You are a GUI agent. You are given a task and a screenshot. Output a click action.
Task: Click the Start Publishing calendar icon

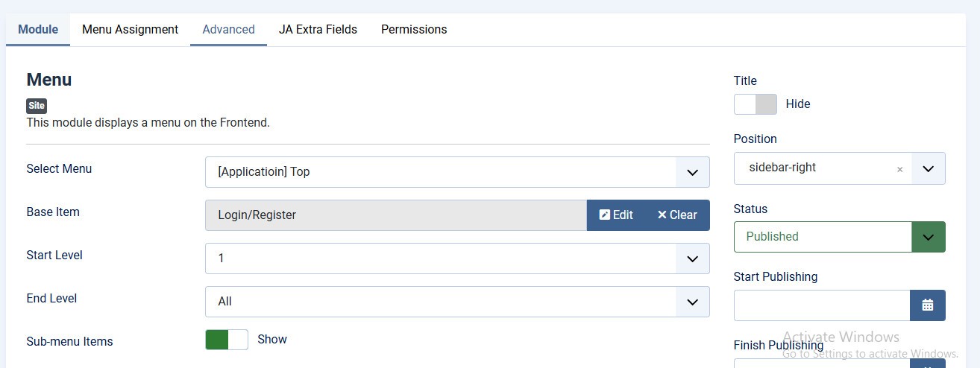928,305
